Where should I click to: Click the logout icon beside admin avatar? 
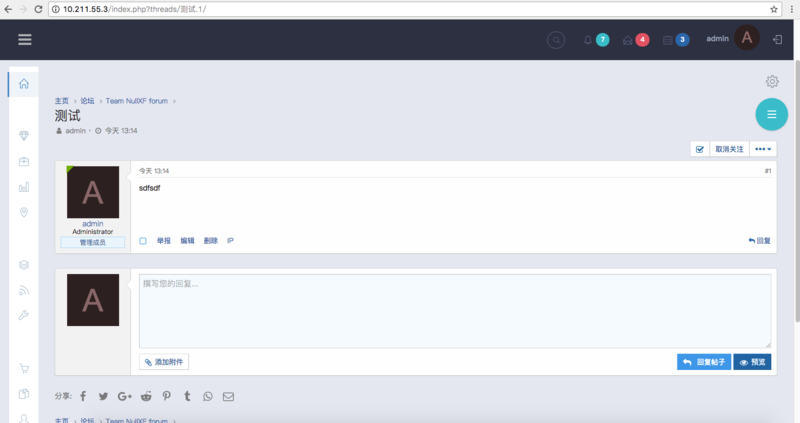pos(778,40)
